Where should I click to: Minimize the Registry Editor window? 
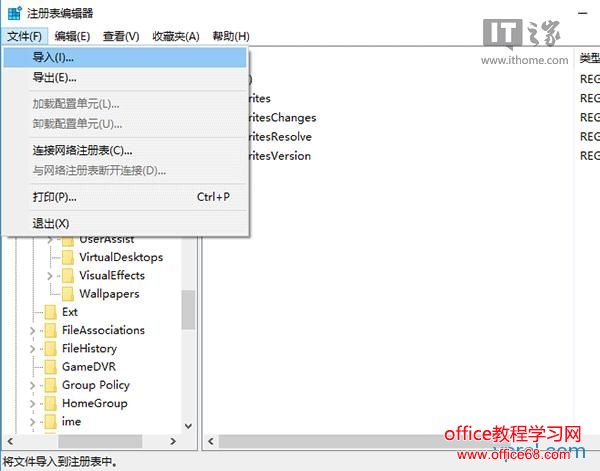coord(582,13)
